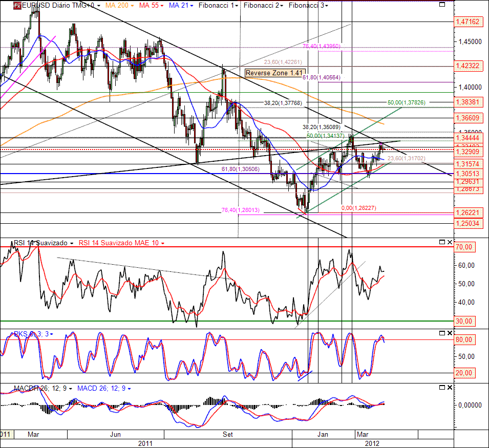
Task: Close the MACD indicator panel
Action: [x=450, y=387]
